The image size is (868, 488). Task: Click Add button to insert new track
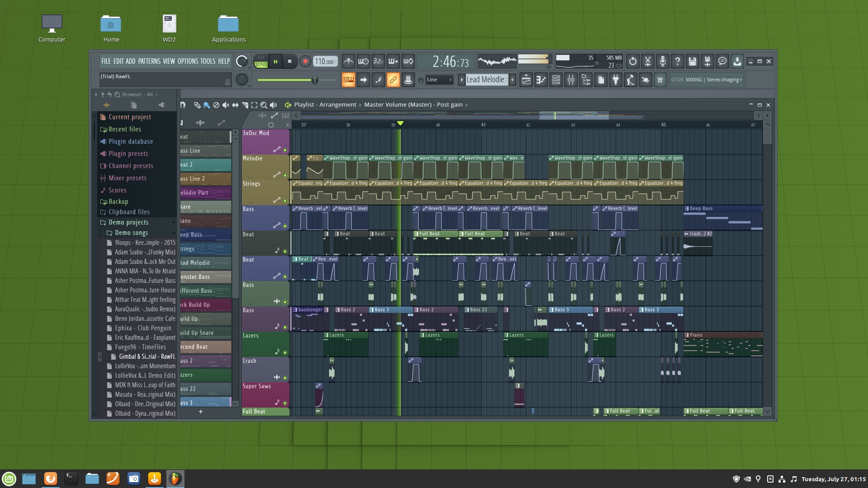click(x=131, y=61)
